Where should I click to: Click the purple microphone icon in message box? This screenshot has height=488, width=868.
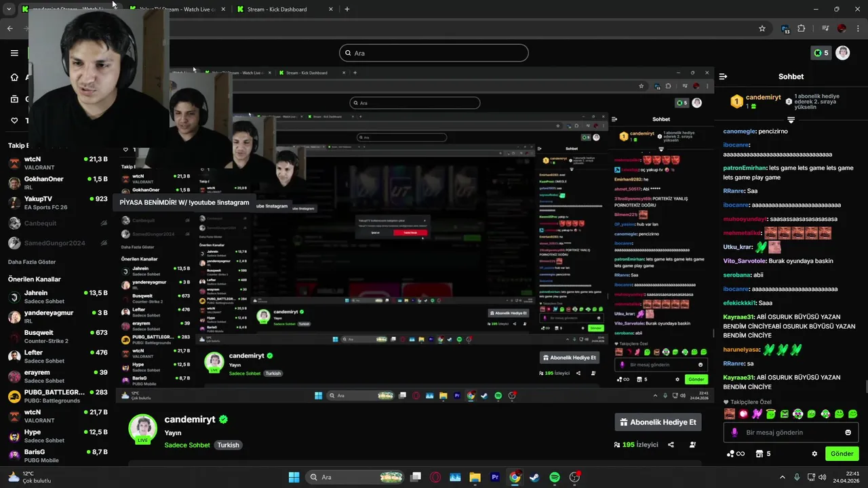point(734,432)
